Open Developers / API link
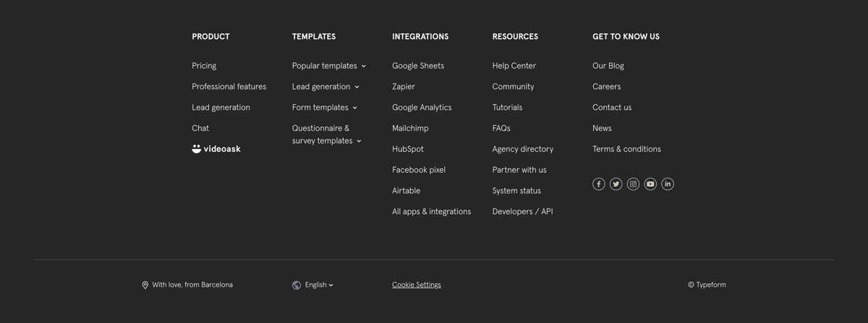868x323 pixels. pos(522,212)
